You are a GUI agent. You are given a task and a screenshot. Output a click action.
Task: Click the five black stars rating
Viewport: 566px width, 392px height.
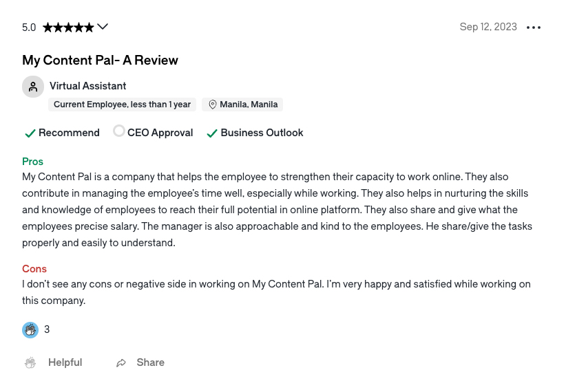click(x=68, y=28)
